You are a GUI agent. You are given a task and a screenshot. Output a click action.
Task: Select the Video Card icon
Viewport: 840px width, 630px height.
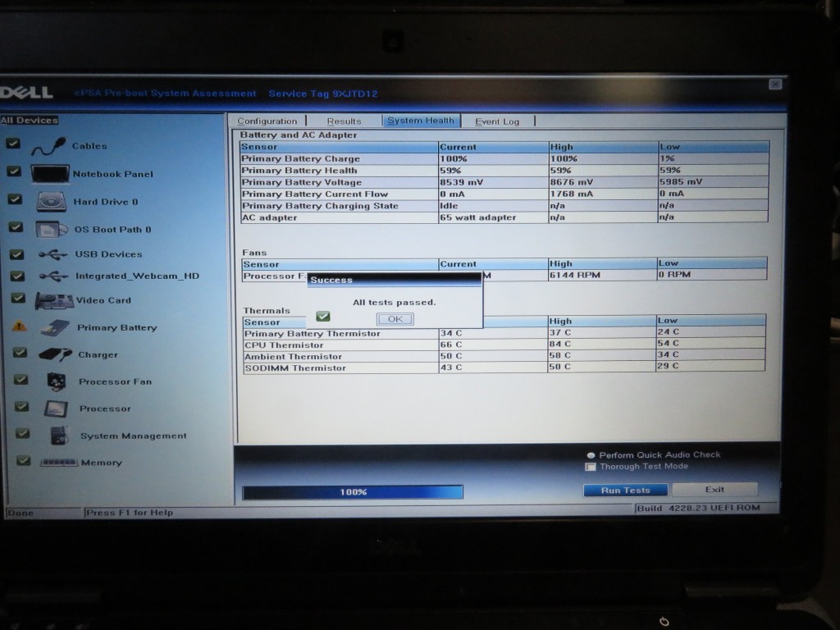pos(53,300)
